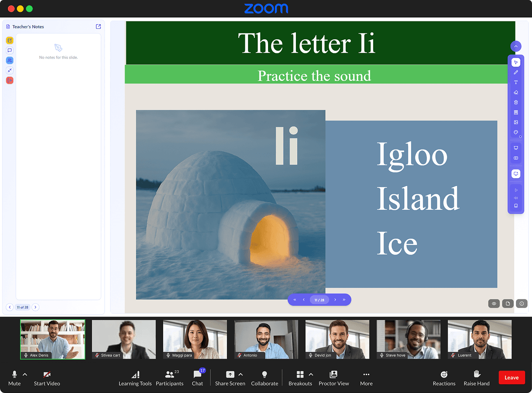The height and width of the screenshot is (393, 532).
Task: Click the presentation board icon
Action: (x=516, y=148)
